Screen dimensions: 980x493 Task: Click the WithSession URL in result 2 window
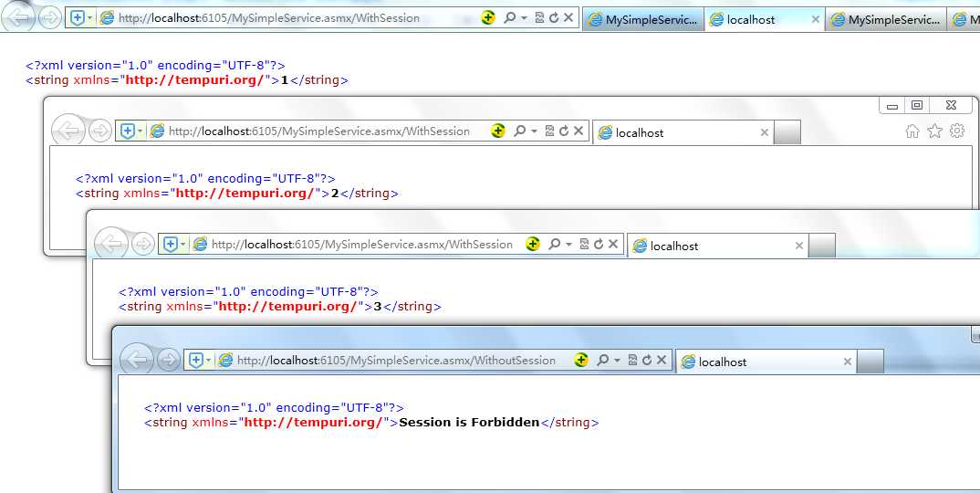[x=318, y=131]
